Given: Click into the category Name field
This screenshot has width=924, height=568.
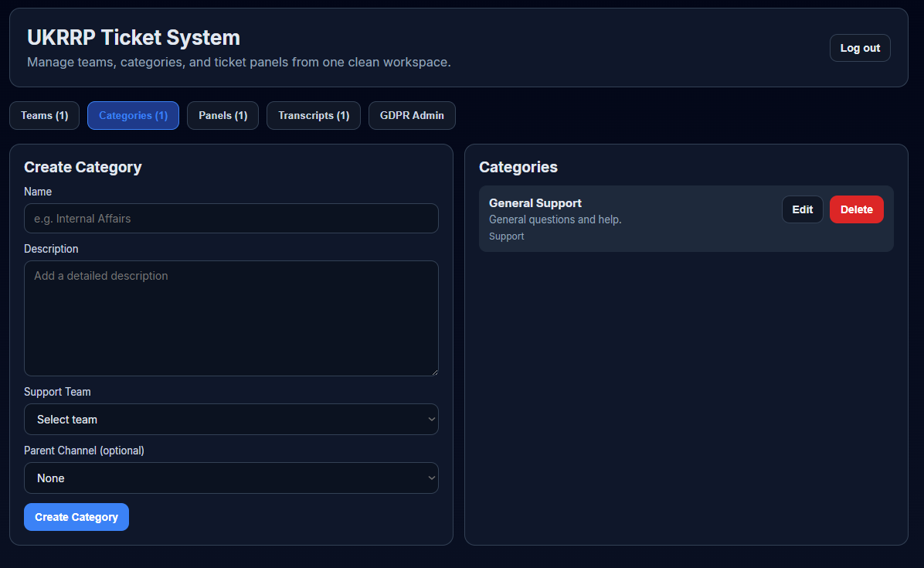Looking at the screenshot, I should (x=231, y=218).
